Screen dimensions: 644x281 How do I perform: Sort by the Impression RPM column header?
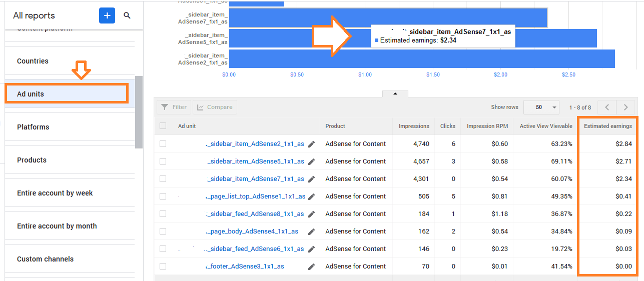click(x=487, y=126)
